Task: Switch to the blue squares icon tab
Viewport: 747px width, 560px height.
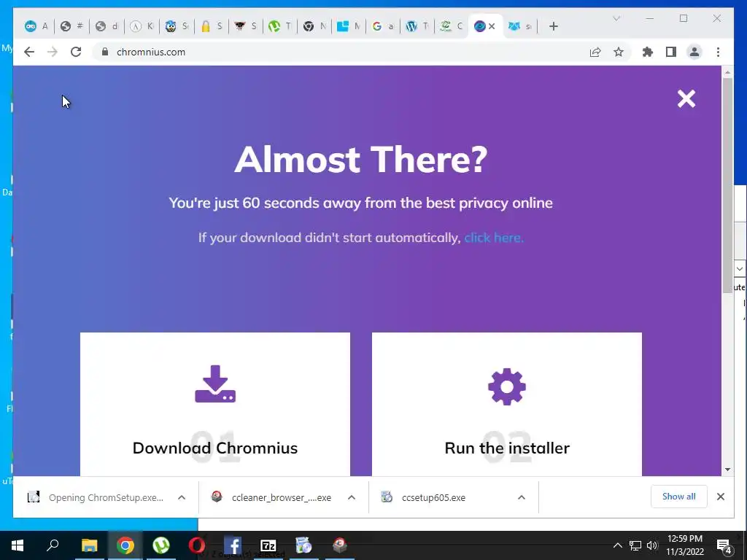Action: (349, 27)
